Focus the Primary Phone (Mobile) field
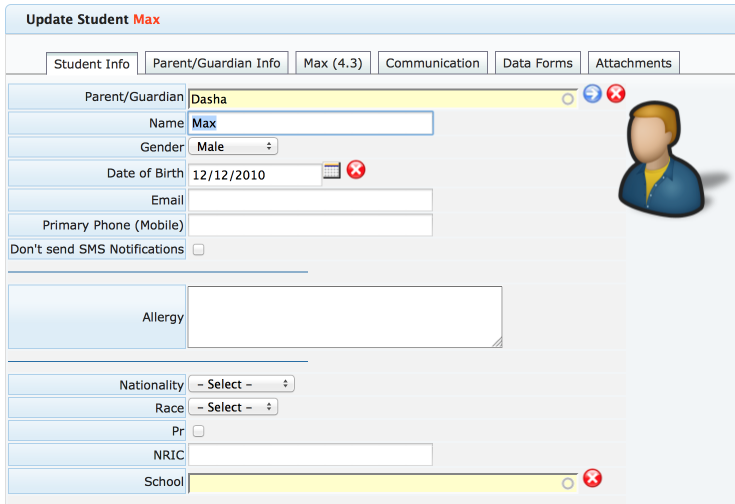The image size is (735, 504). click(x=310, y=225)
